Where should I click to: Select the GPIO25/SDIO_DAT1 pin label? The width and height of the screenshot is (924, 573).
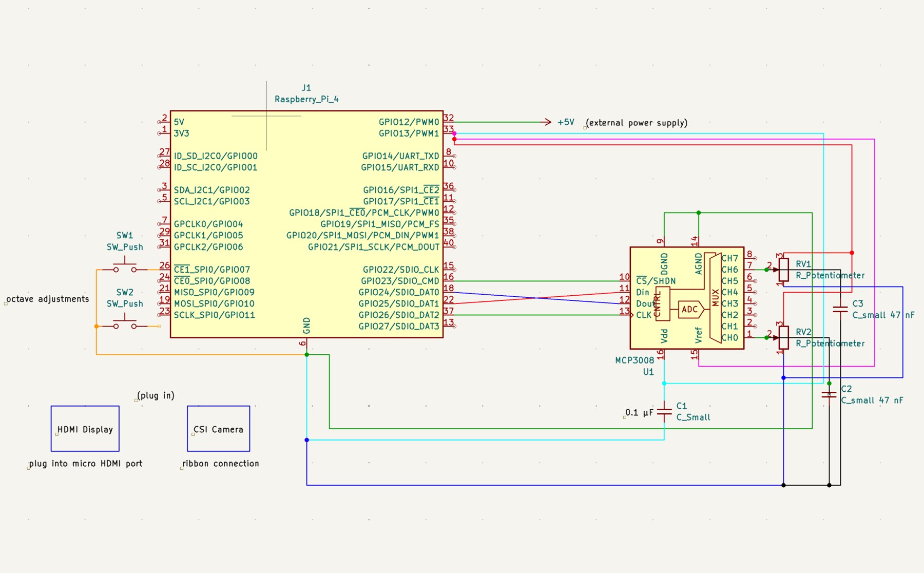click(x=399, y=303)
